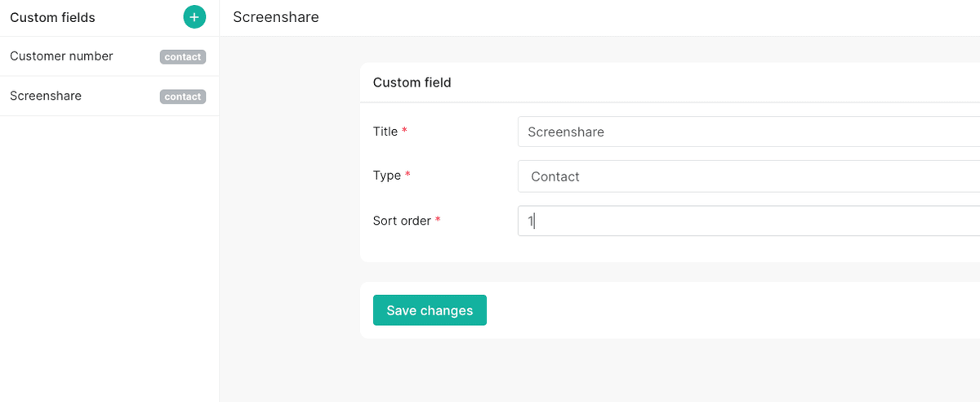Viewport: 980px width, 402px height.
Task: Click into the Sort order field
Action: coord(749,221)
